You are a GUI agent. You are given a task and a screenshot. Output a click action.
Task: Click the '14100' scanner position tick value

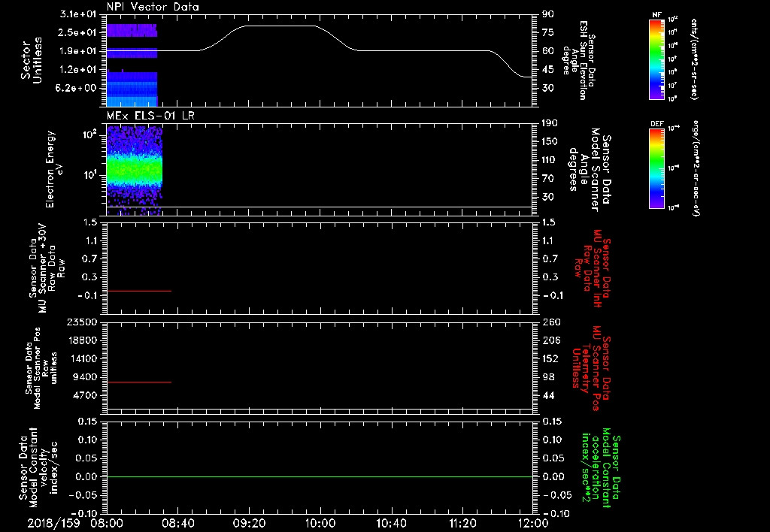pyautogui.click(x=81, y=358)
